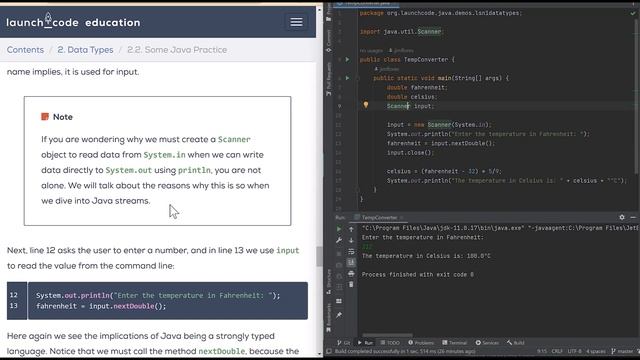Click the build completed status message

coord(405,351)
